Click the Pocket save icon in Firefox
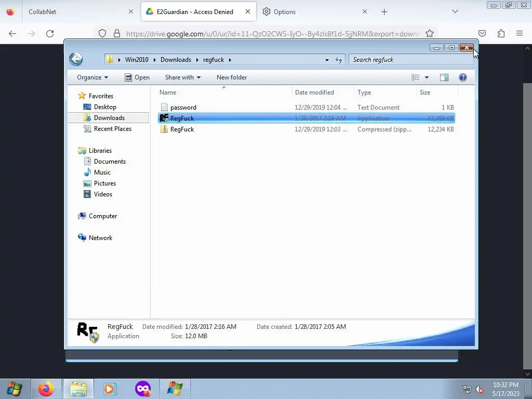The image size is (532, 399). click(482, 34)
